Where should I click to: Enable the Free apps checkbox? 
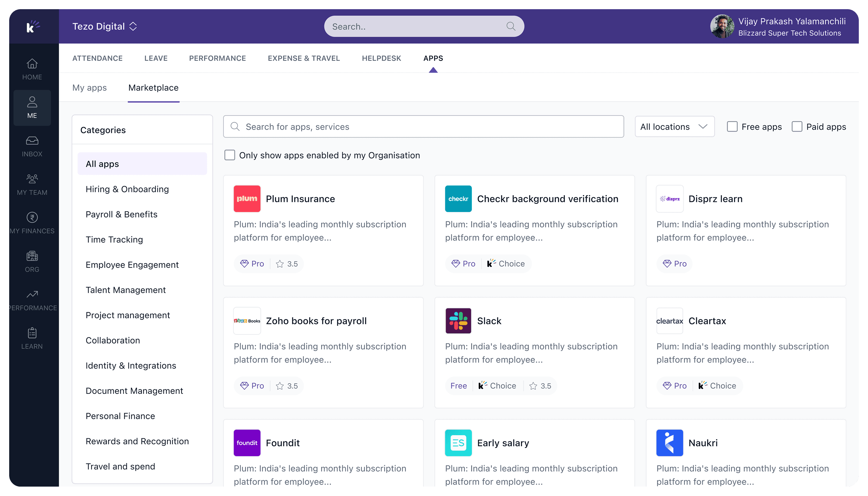click(732, 127)
